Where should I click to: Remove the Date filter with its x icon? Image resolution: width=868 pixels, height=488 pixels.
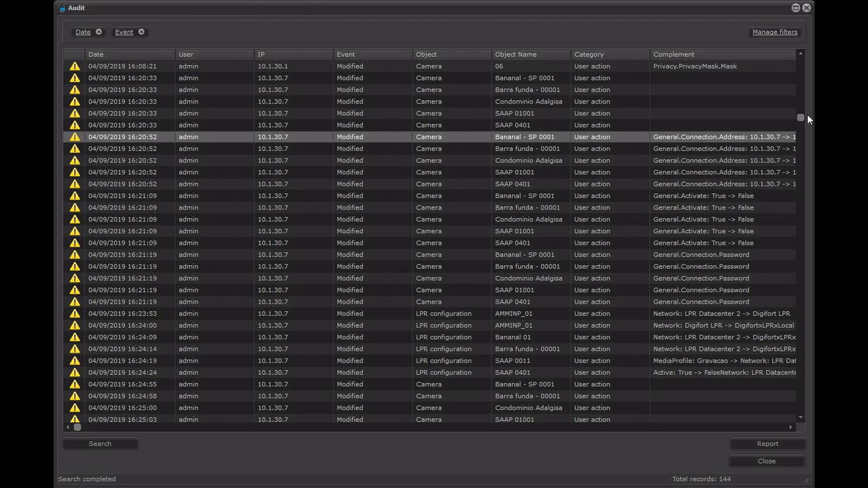(x=98, y=32)
